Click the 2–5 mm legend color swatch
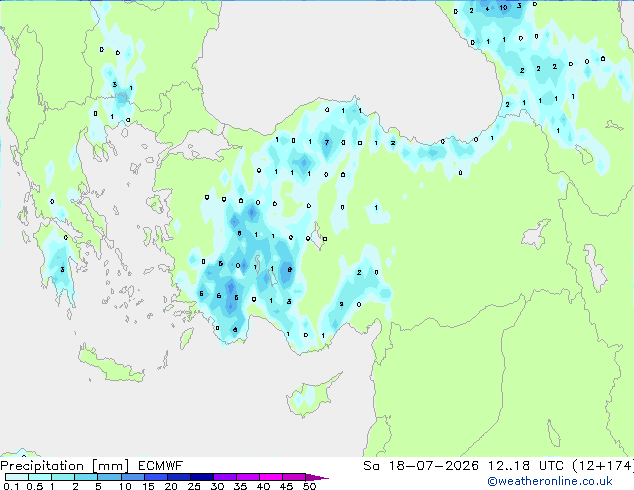 tap(86, 477)
